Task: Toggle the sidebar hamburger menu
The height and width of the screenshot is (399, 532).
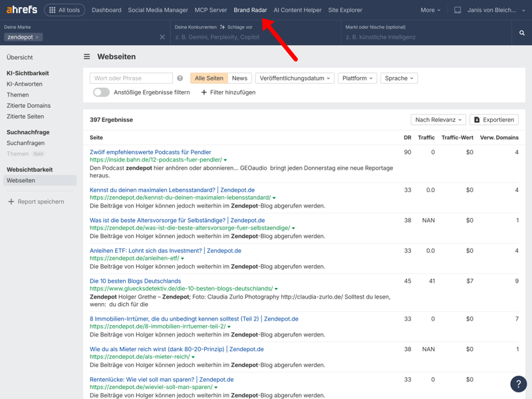Action: [87, 57]
